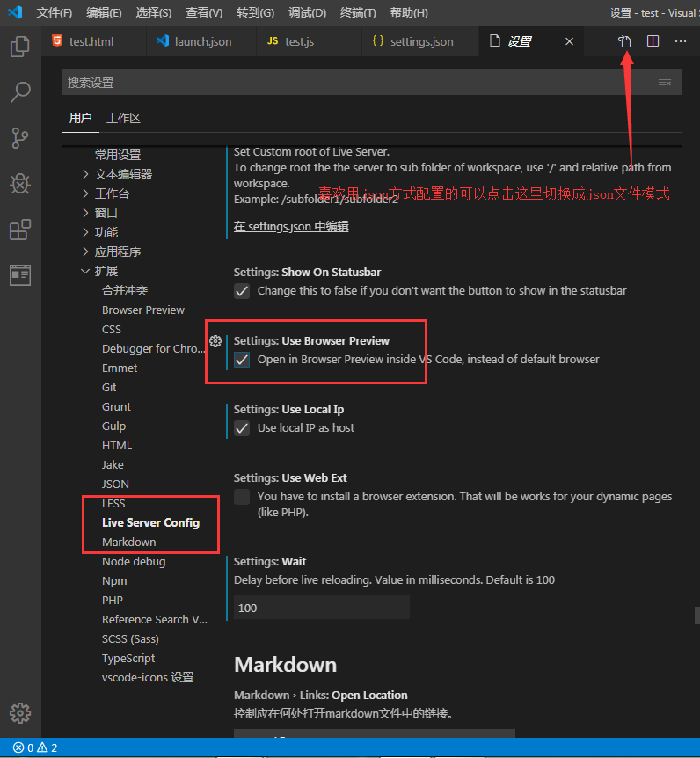Open the 终端(T) menu
700x758 pixels.
tap(358, 13)
